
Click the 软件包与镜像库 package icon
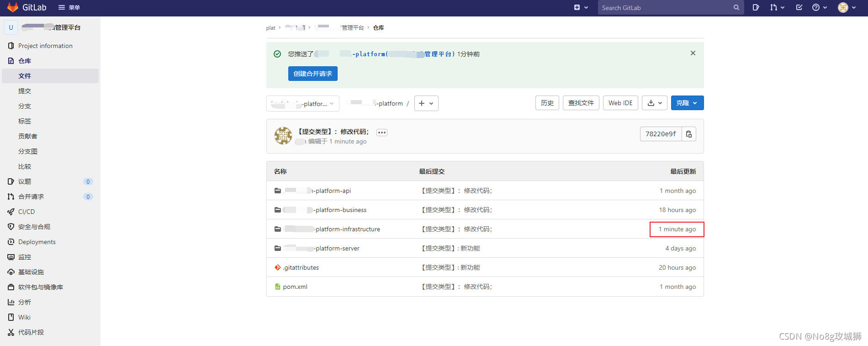pyautogui.click(x=11, y=287)
